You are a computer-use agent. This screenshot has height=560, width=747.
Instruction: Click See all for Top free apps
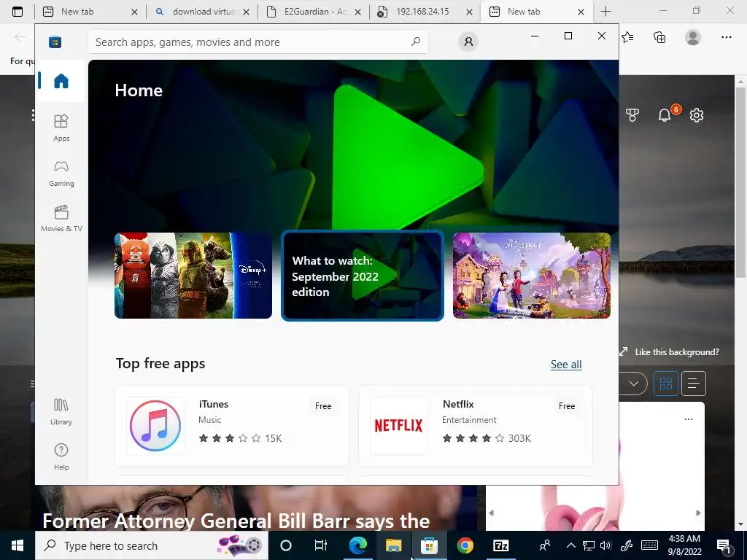566,365
